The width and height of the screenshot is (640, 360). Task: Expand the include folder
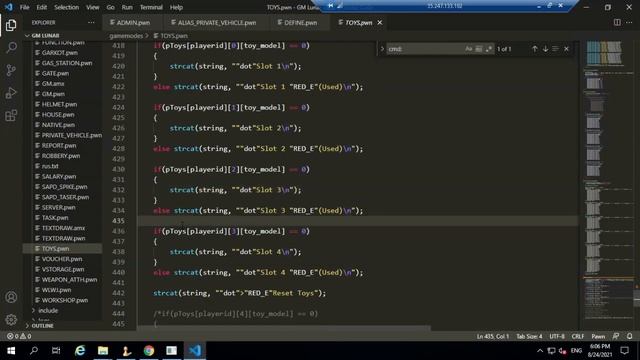pyautogui.click(x=48, y=311)
